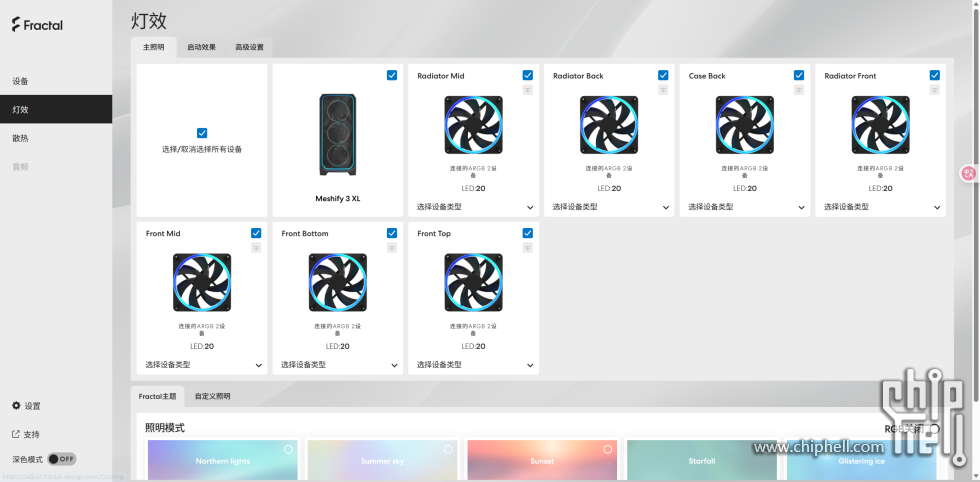
Task: Toggle select/deselect all devices checkbox
Action: [x=202, y=133]
